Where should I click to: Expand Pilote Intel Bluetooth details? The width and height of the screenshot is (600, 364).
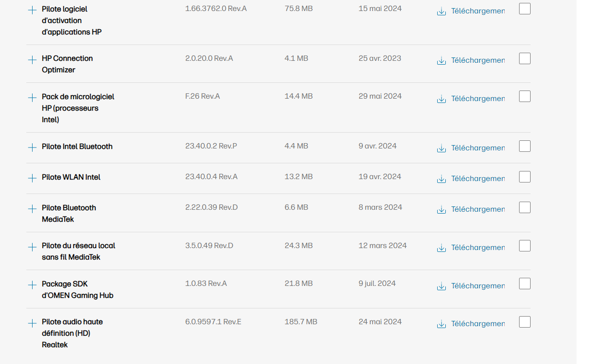point(32,147)
